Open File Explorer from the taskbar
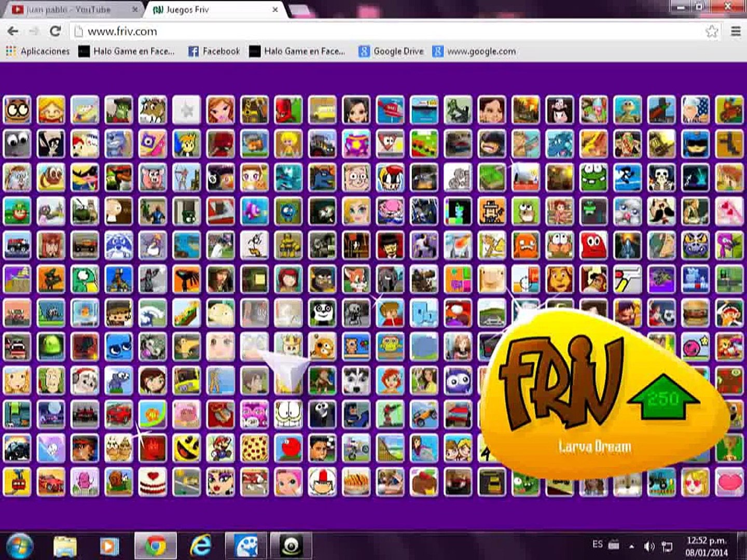The width and height of the screenshot is (747, 560). [x=65, y=546]
